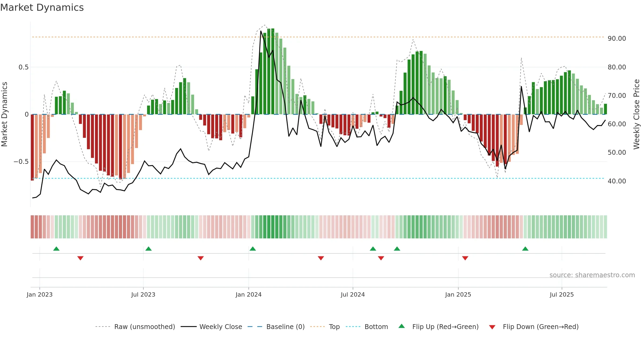Viewport: 644px width, 362px height.
Task: Click the 80.00 price axis label
Action: pos(617,67)
